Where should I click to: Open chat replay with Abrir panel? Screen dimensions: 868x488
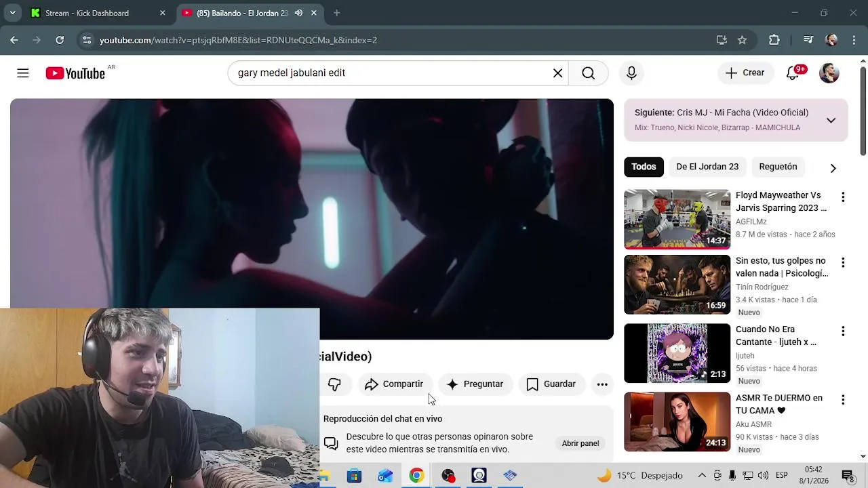(580, 443)
